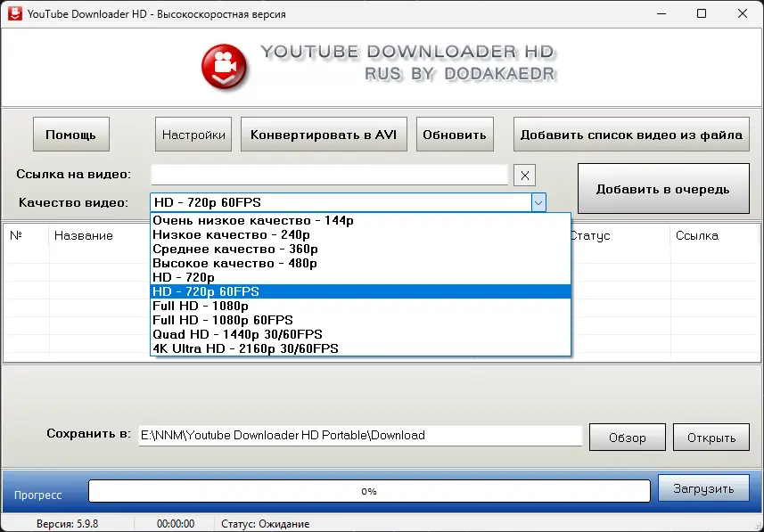764x532 pixels.
Task: Click the quality dropdown arrow icon
Action: [538, 202]
